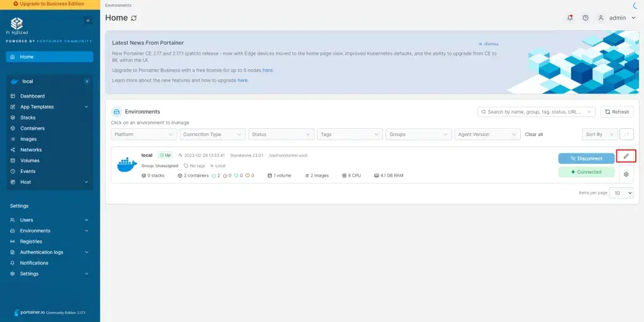Click '1 volume' count text
644x322 pixels.
(279, 175)
